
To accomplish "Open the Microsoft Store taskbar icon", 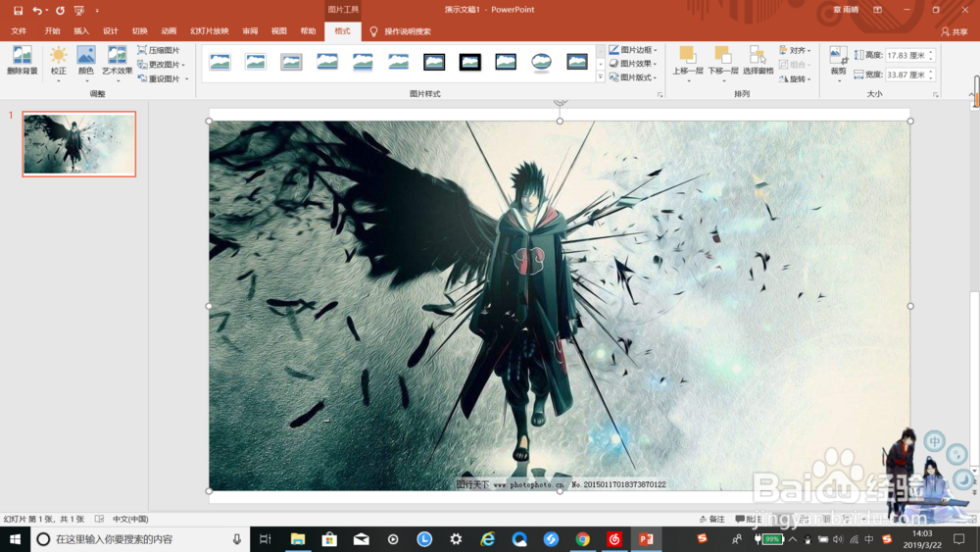I will (x=329, y=539).
